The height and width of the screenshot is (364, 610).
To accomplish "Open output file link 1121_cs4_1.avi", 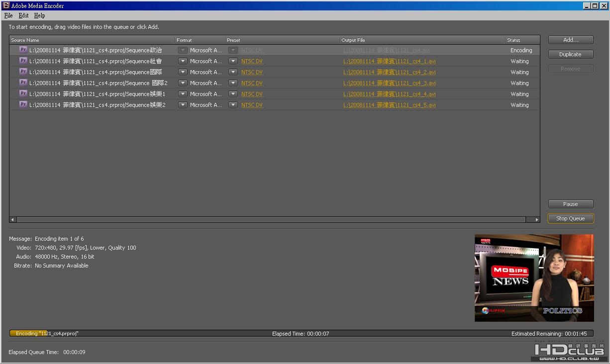I will coord(389,62).
